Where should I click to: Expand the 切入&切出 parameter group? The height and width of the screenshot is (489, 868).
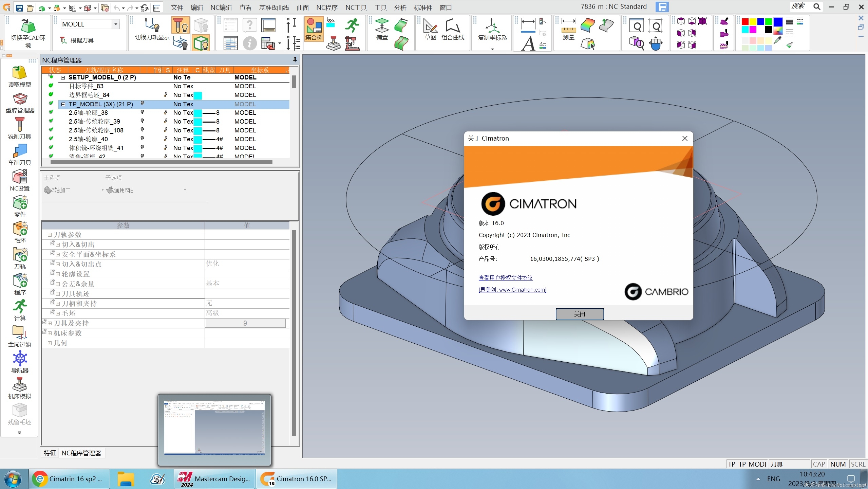58,245
